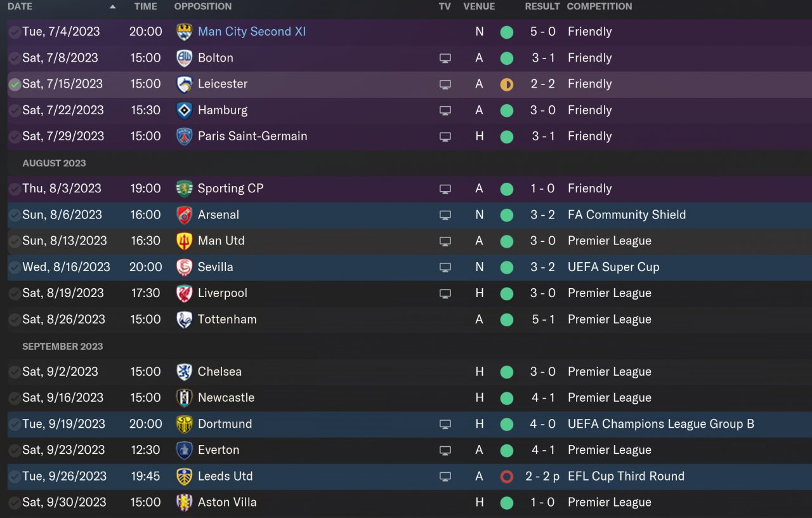Click the Paris Saint-Germain badge icon
The height and width of the screenshot is (518, 812).
coord(184,136)
